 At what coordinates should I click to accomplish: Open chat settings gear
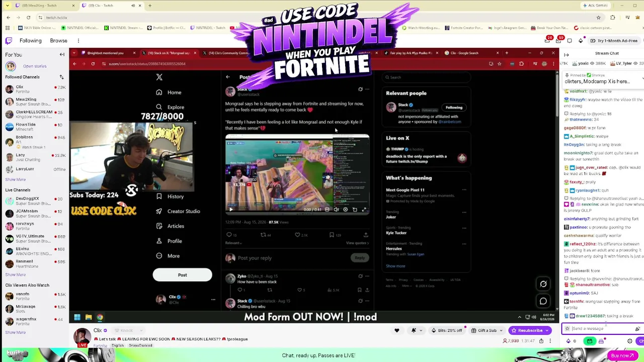pos(630,341)
